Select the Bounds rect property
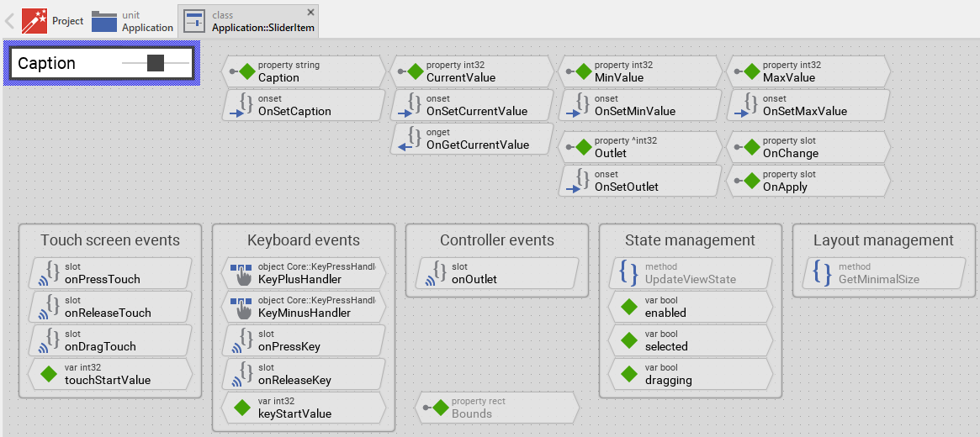Viewport: 980px width, 437px height. click(496, 408)
